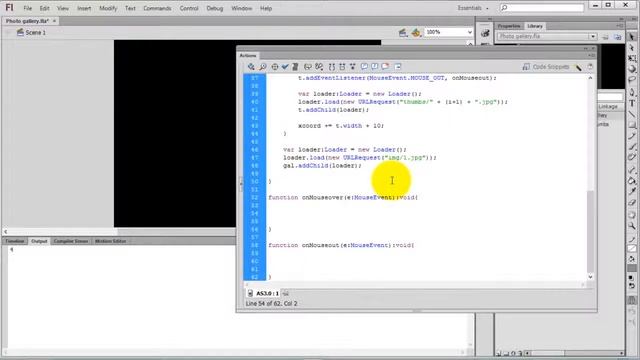Click the search field in application bar
Screen dimensions: 640x360
point(542,8)
